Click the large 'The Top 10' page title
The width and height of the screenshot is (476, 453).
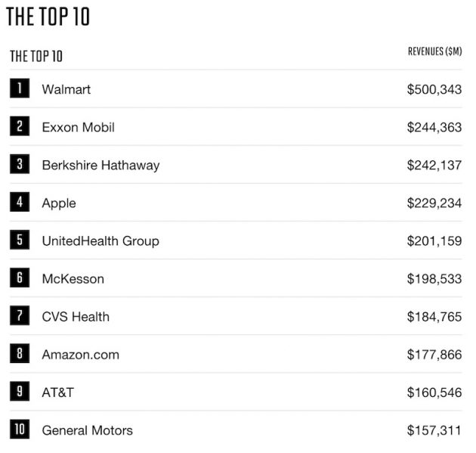[x=48, y=17]
